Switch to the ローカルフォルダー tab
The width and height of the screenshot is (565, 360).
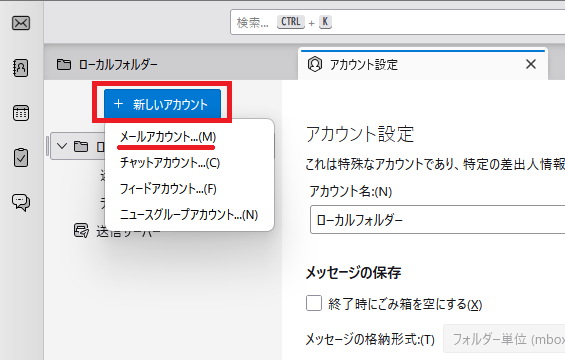(x=170, y=65)
